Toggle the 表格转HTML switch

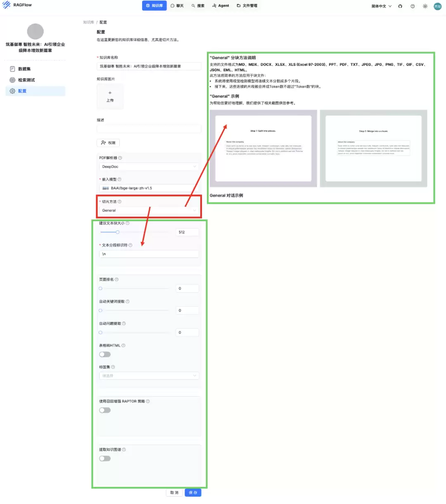[105, 354]
